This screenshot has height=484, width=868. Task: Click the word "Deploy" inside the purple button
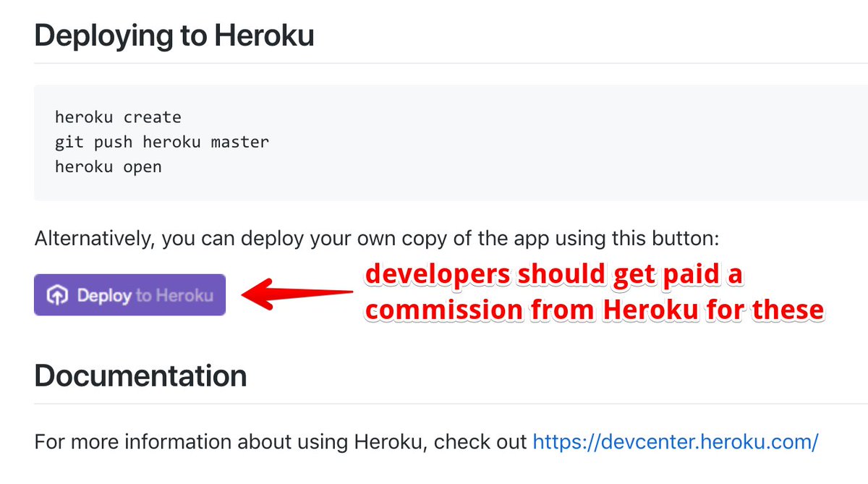104,295
